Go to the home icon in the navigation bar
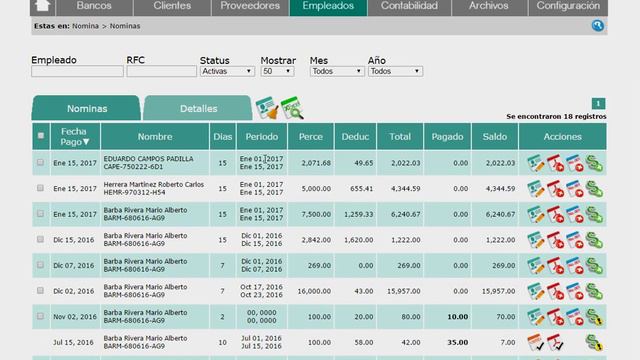Viewport: 640px width, 360px height. tap(43, 6)
